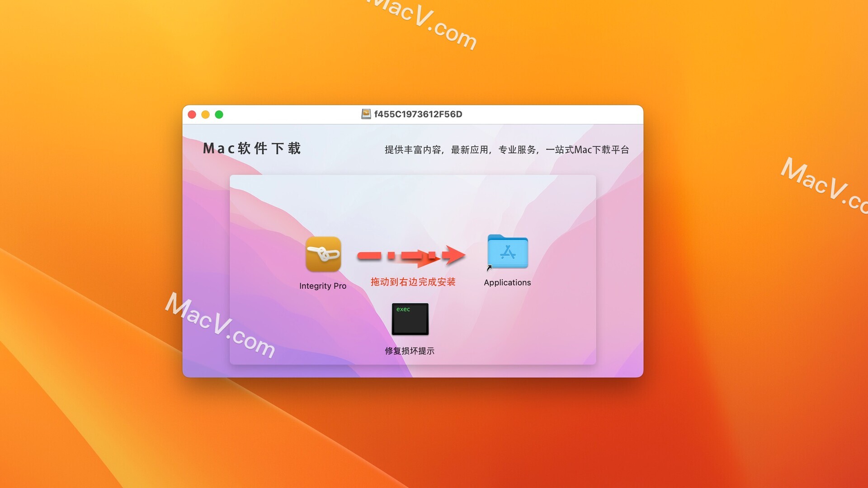Click the exec terminal script icon
The image size is (868, 488).
point(409,319)
